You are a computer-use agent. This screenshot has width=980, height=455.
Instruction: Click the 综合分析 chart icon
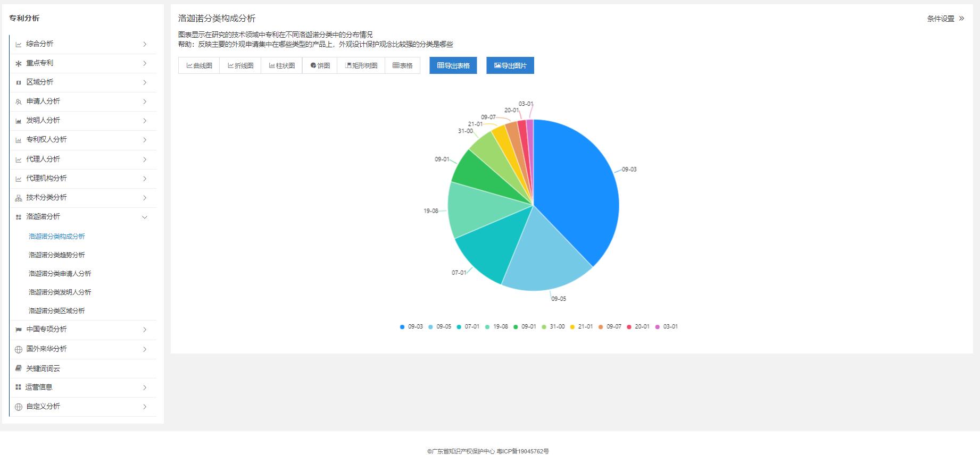click(x=19, y=45)
